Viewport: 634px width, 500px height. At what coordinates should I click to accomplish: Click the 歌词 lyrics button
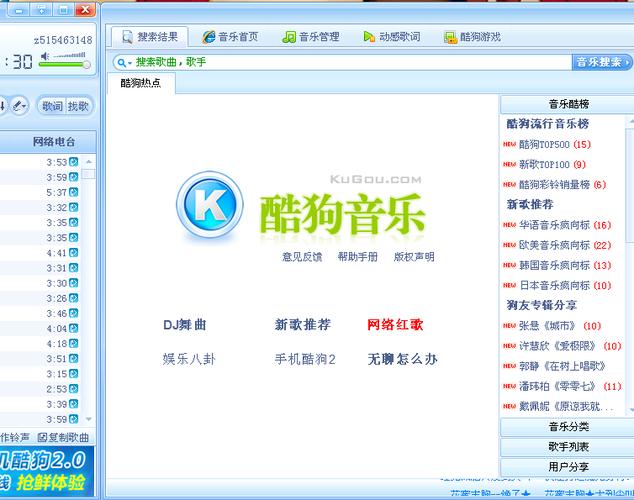point(52,106)
